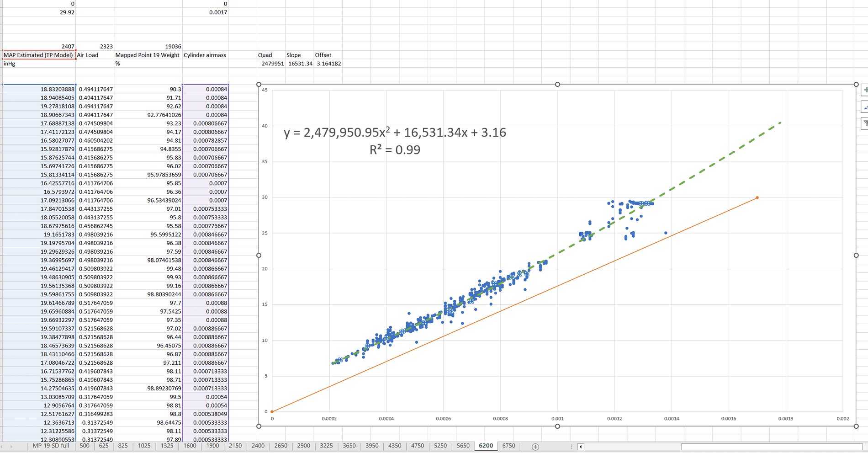Click the cell with value 19036

pyautogui.click(x=148, y=46)
